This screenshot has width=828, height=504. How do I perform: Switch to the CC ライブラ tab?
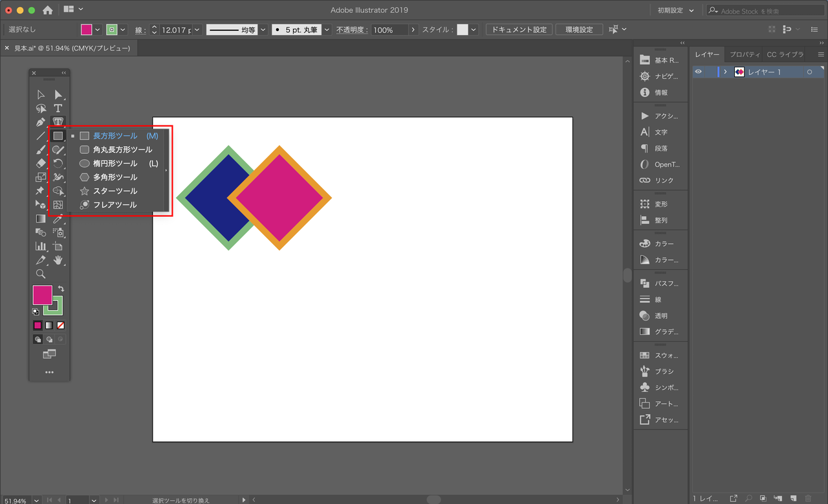click(785, 54)
